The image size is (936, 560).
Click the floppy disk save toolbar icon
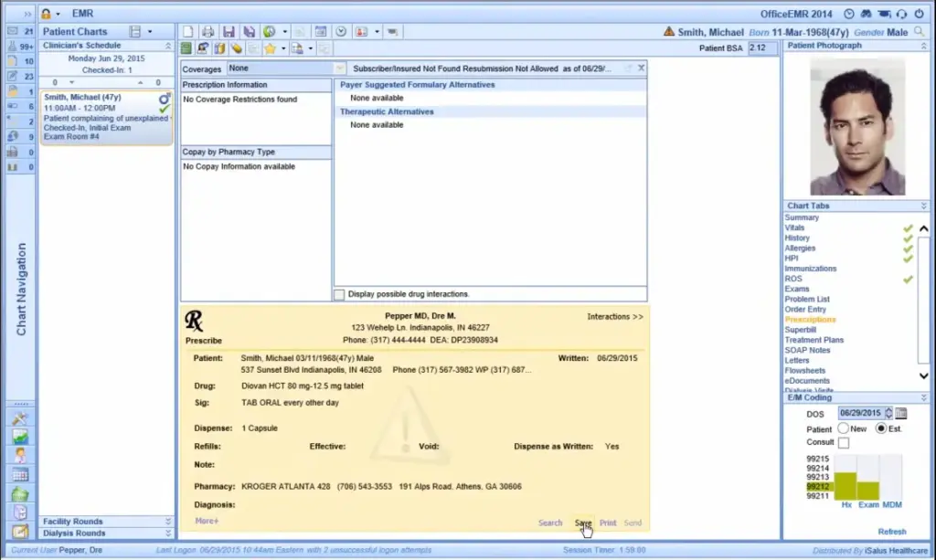pyautogui.click(x=229, y=32)
